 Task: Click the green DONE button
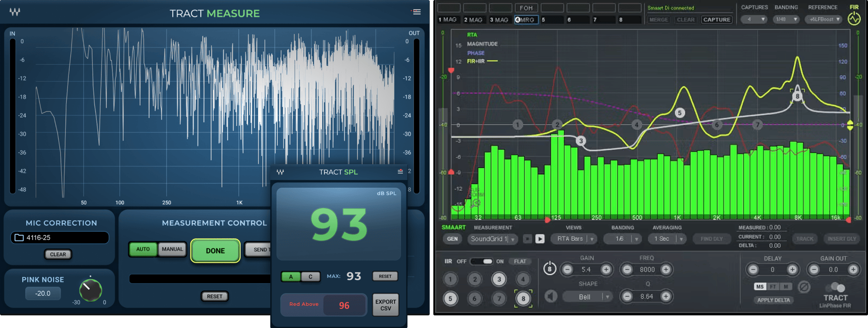[x=215, y=251]
